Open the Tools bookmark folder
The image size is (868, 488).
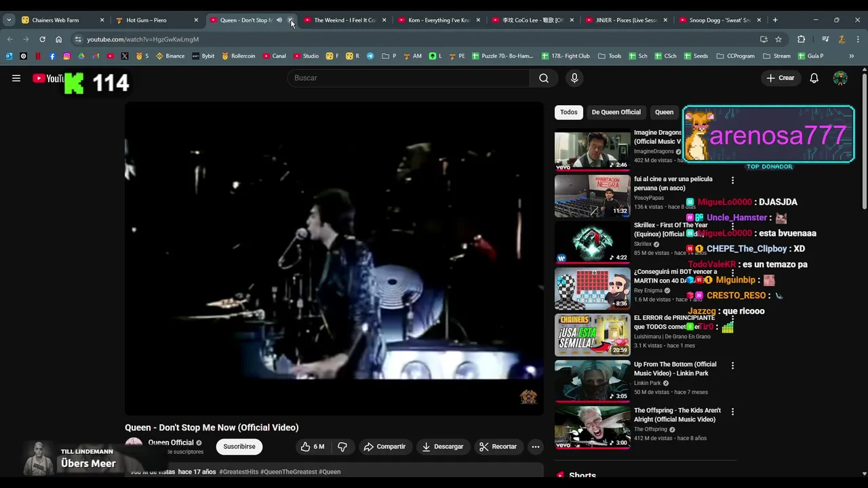[610, 56]
